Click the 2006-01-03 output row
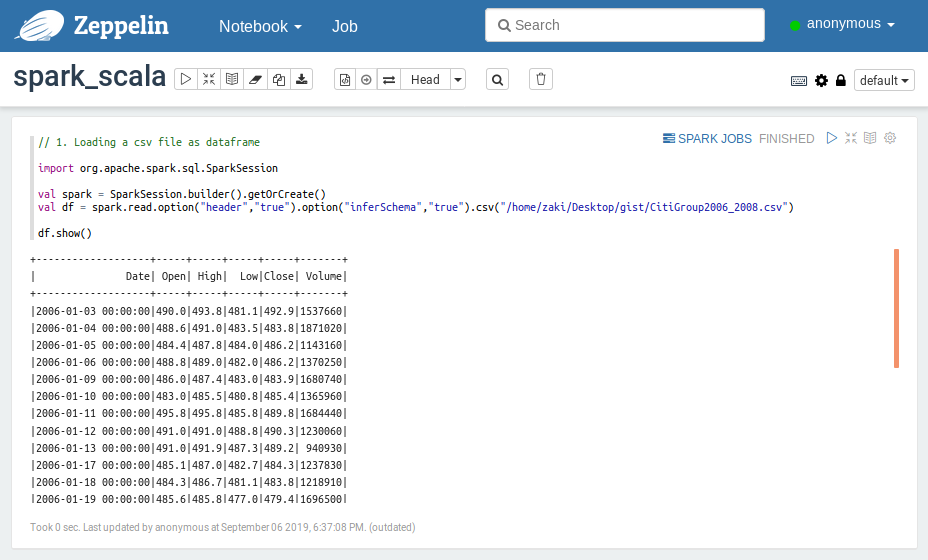Screen dimensions: 928x560 pos(189,311)
